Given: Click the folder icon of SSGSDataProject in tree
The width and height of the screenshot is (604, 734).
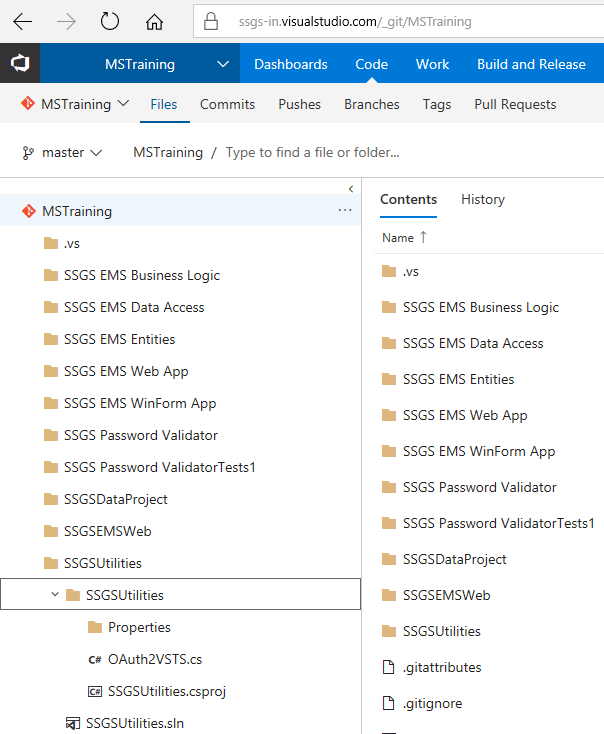Looking at the screenshot, I should click(51, 499).
